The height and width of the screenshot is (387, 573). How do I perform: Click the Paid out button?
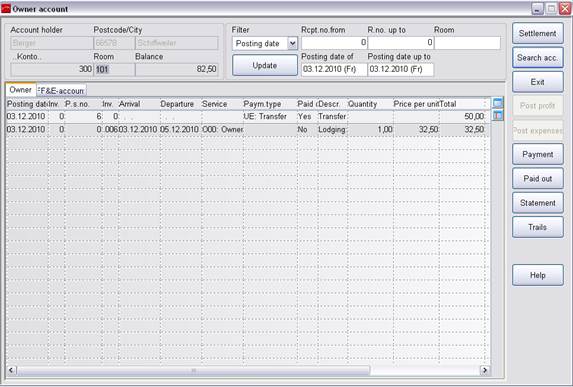(x=538, y=179)
